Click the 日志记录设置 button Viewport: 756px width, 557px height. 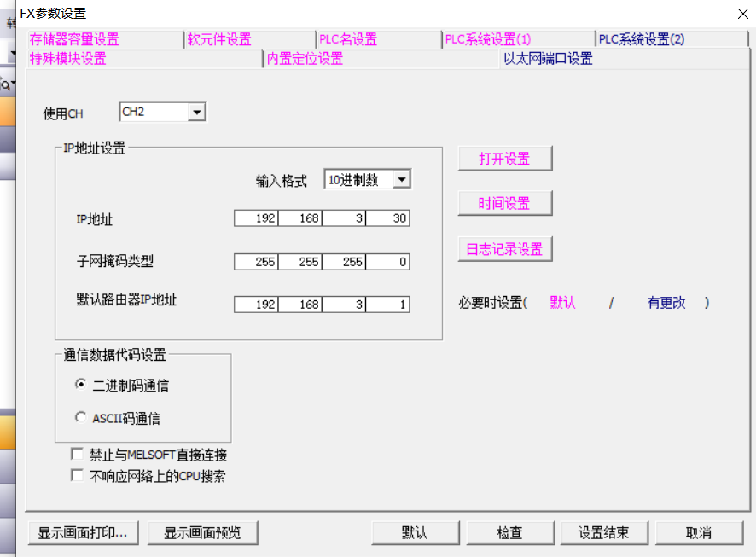pyautogui.click(x=504, y=249)
